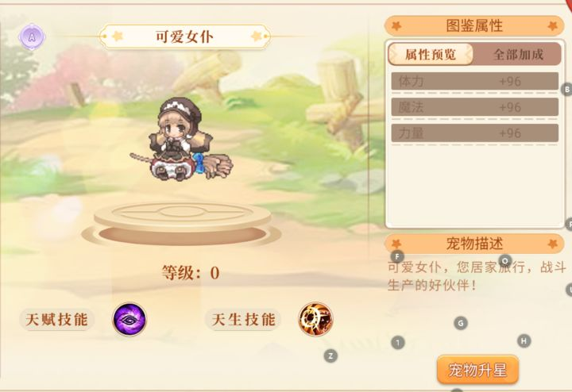Click the 宠物升星 button
Screen dimensions: 572x392
tap(477, 370)
